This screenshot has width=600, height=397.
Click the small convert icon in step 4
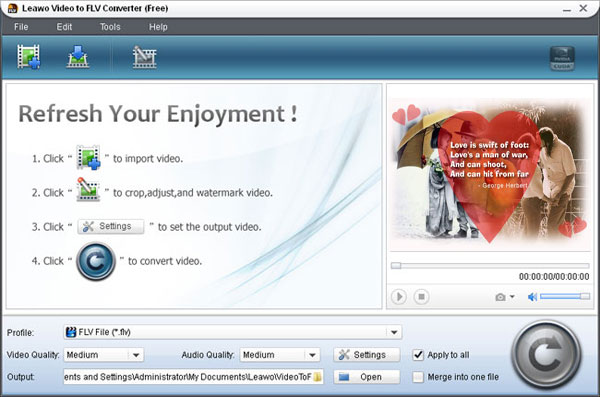[96, 261]
